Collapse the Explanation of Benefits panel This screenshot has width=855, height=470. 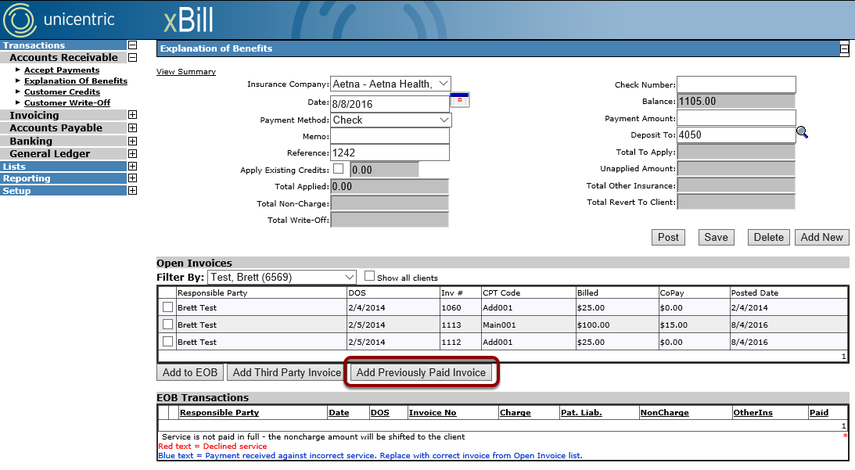point(844,49)
